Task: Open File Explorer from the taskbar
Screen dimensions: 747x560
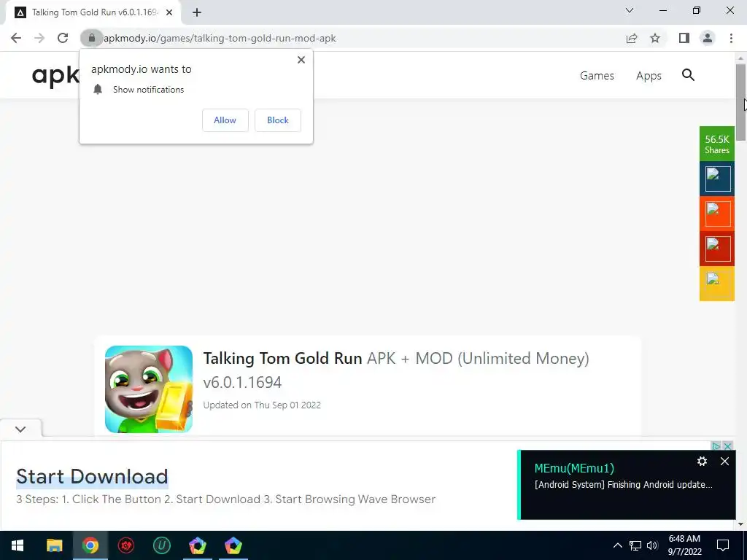Action: coord(54,545)
